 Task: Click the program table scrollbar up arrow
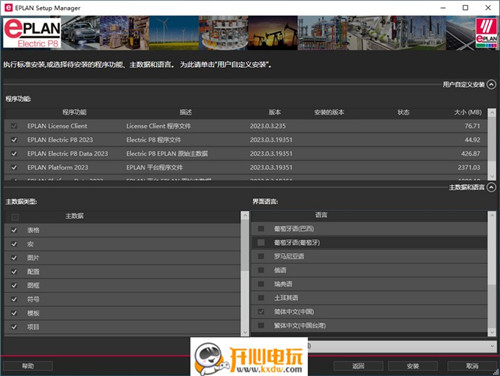[x=492, y=113]
